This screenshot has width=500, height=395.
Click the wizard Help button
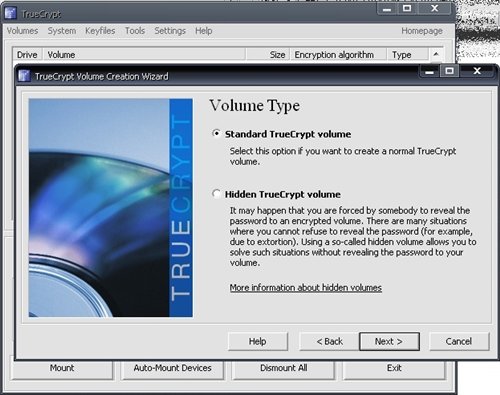pyautogui.click(x=258, y=341)
